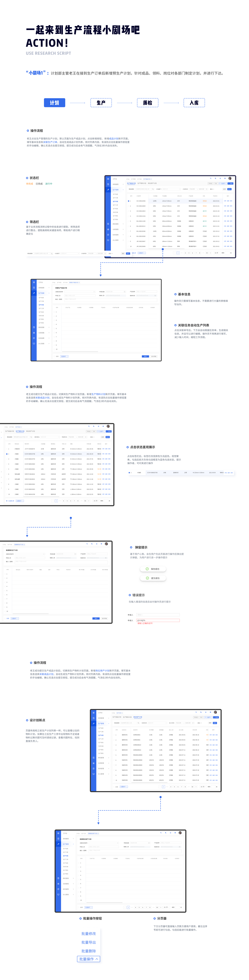This screenshot has height=980, width=249.
Task: Tick checkbox for row CXC-000210609
Action: (129, 206)
